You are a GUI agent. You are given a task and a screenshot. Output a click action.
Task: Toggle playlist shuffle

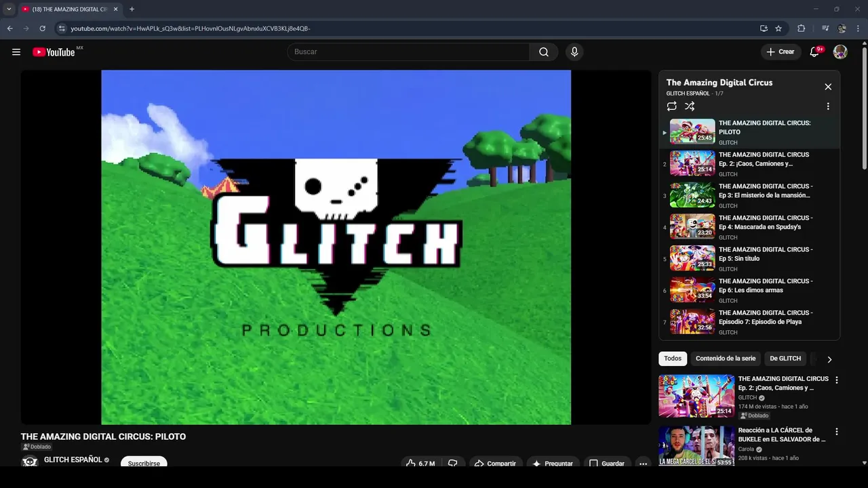tap(690, 106)
